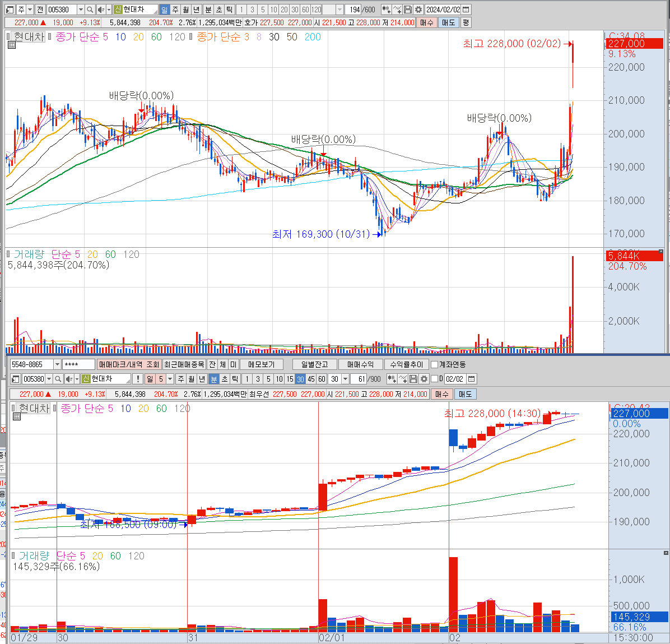
Task: Expand the speaker options arrow in the upper toolbar
Action: [109, 10]
